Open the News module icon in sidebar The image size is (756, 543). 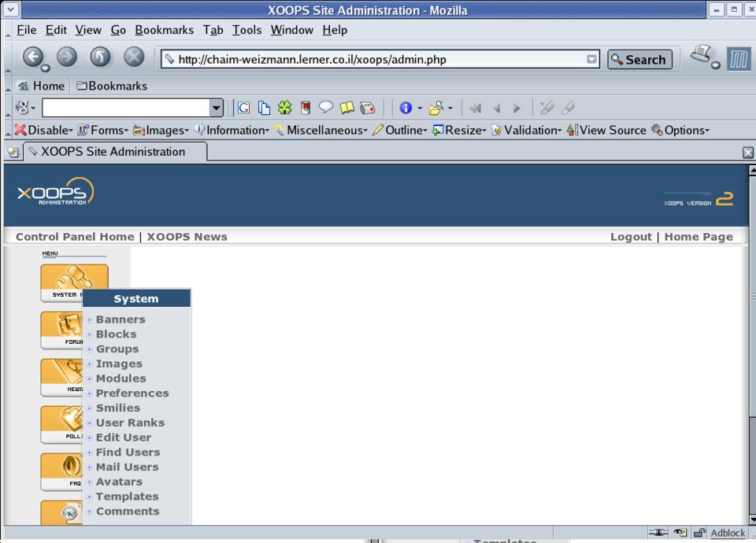(x=61, y=377)
